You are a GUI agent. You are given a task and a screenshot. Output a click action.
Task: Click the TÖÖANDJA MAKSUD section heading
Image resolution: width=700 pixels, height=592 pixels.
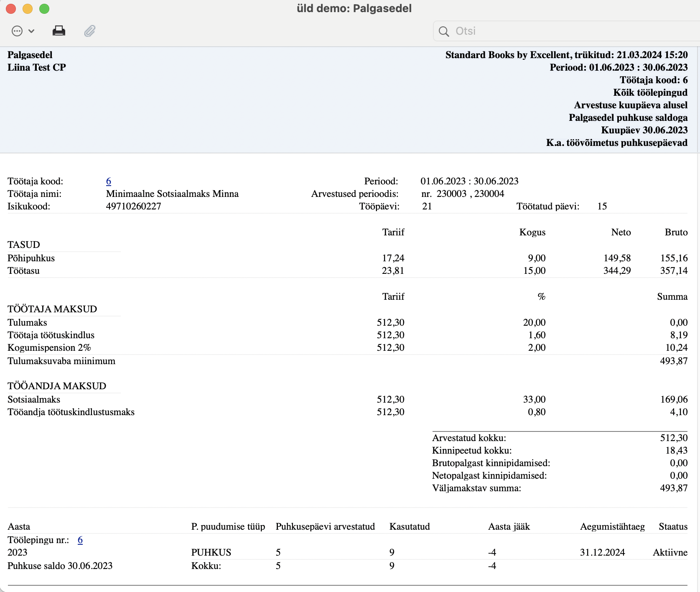click(57, 386)
